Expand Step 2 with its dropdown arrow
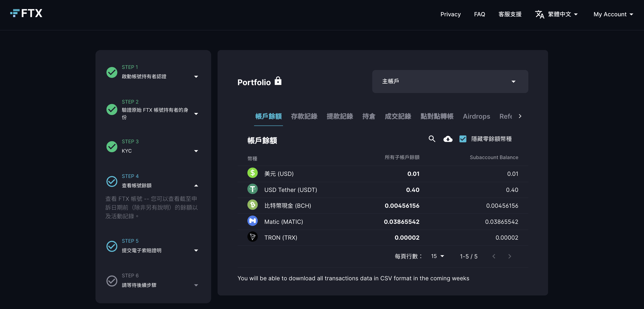 pos(196,114)
